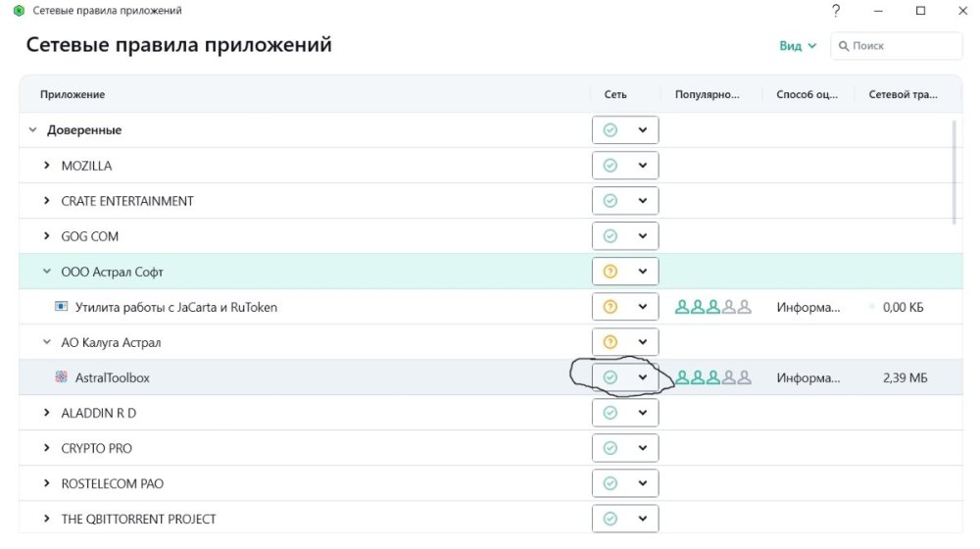Click the magnifier icon in search box
The image size is (980, 549).
click(844, 46)
